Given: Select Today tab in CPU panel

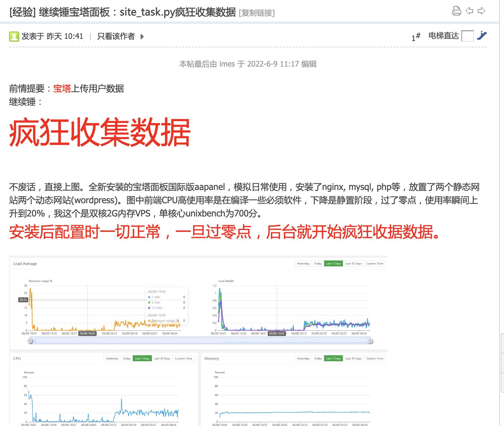Looking at the screenshot, I should [126, 358].
